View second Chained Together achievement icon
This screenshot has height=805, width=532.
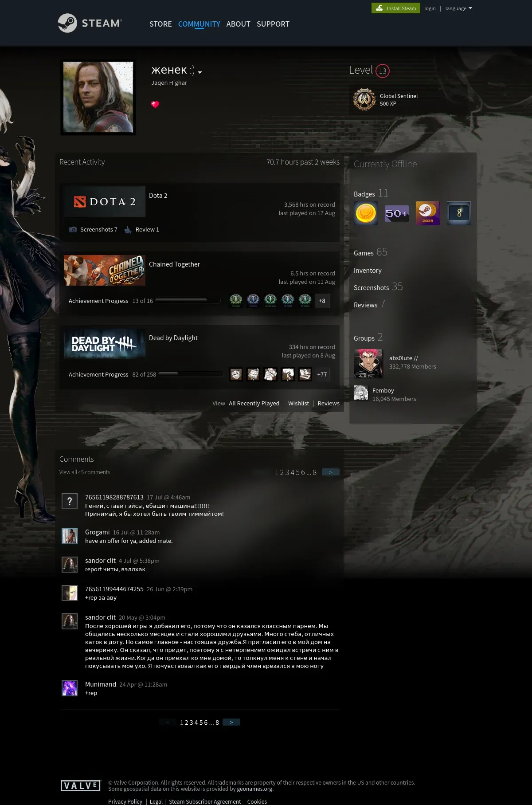pyautogui.click(x=253, y=301)
